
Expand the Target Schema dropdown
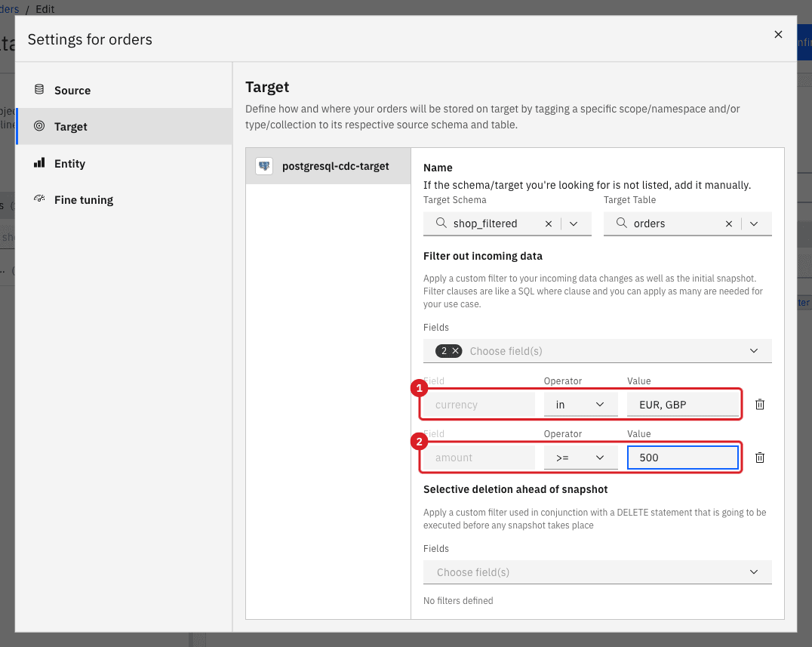[x=574, y=223]
